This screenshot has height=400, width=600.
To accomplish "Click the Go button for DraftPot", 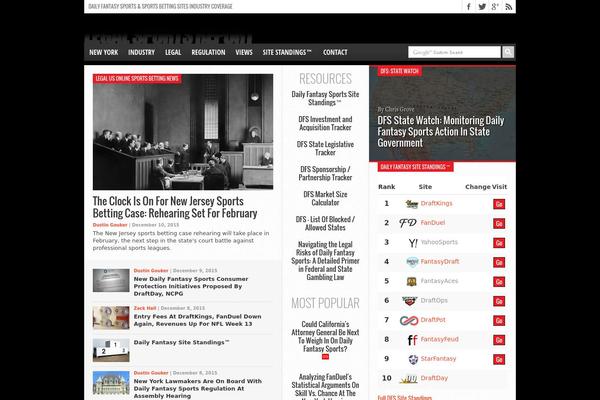I will 499,320.
